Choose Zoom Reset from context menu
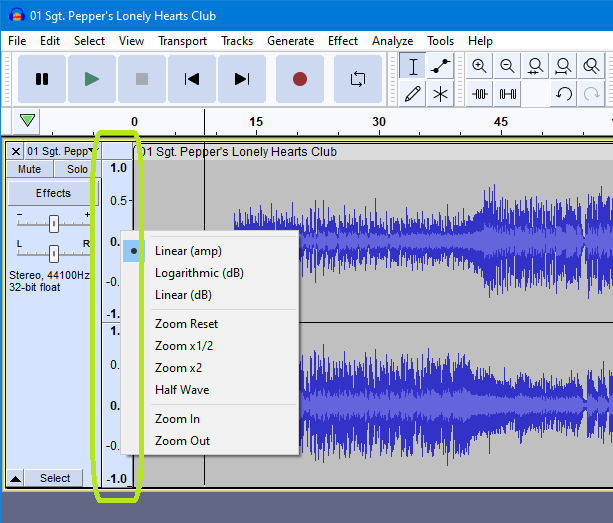Viewport: 613px width, 523px height. [x=210, y=324]
